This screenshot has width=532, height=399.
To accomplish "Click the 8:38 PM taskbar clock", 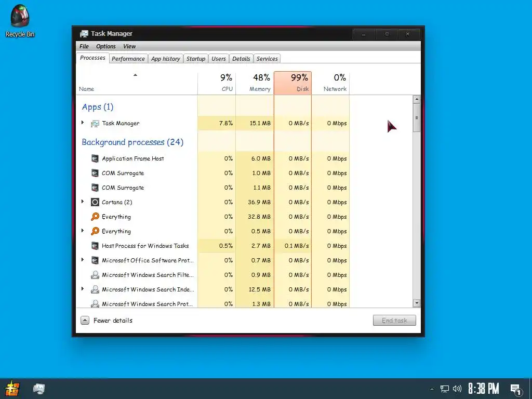I will [484, 389].
